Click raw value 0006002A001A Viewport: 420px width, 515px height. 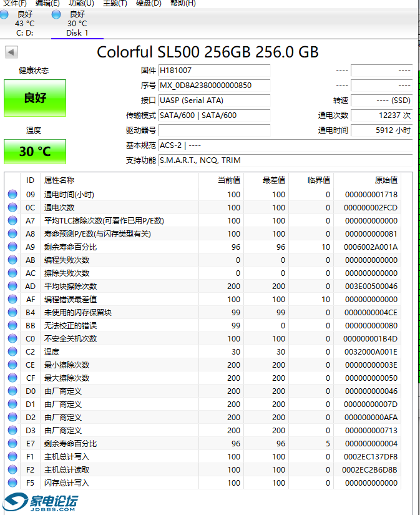coord(371,247)
